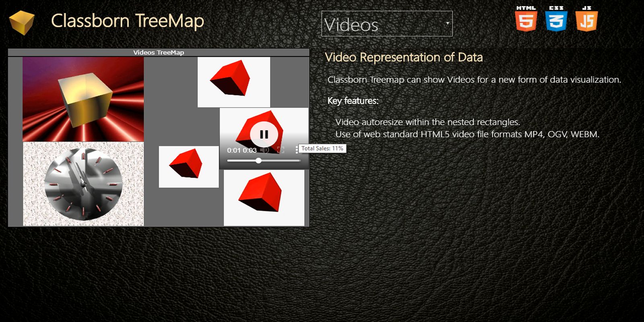The width and height of the screenshot is (644, 322).
Task: Click the 'Video autoresize within the nested rectangles.' line
Action: (427, 122)
